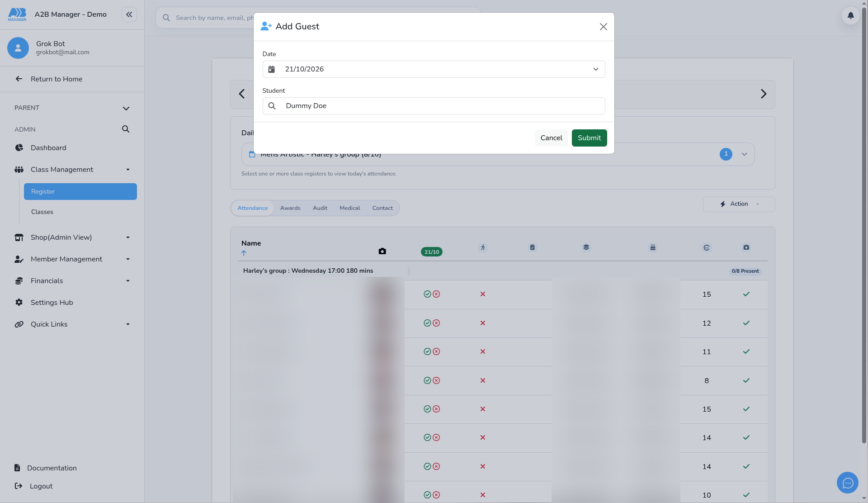Sort by Name column arrow
868x503 pixels.
[x=244, y=253]
